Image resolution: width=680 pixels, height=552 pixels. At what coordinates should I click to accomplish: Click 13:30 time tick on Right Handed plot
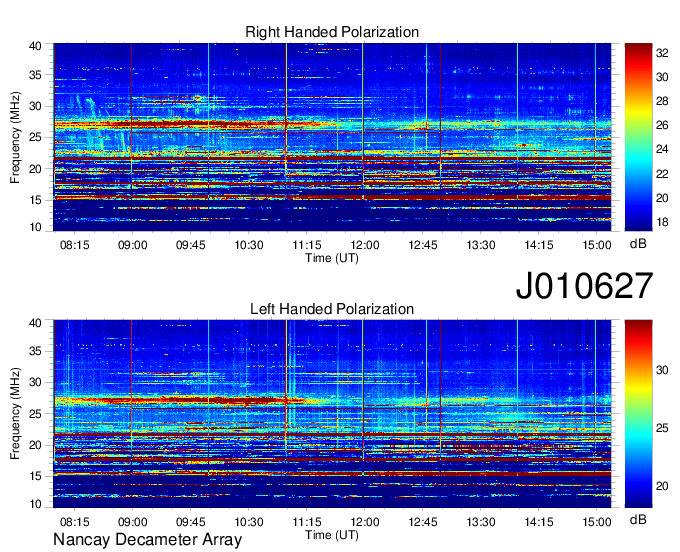tap(481, 245)
